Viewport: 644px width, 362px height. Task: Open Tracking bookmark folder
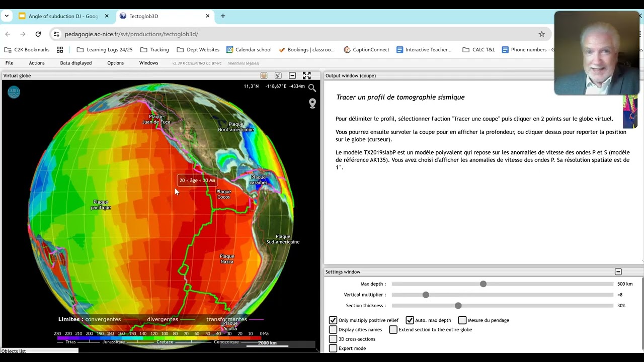point(155,50)
